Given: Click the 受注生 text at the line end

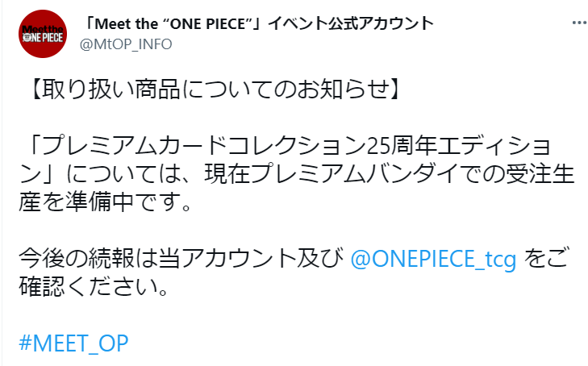Looking at the screenshot, I should [x=540, y=175].
